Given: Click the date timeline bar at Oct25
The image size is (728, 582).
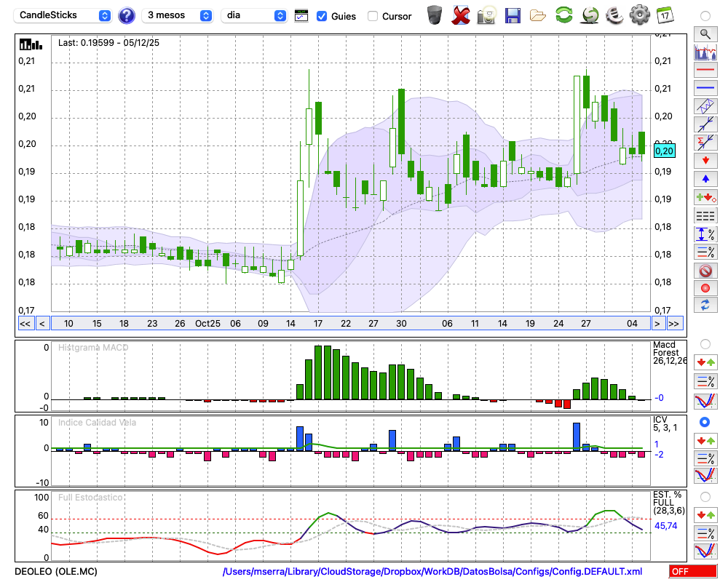Looking at the screenshot, I should (x=207, y=324).
